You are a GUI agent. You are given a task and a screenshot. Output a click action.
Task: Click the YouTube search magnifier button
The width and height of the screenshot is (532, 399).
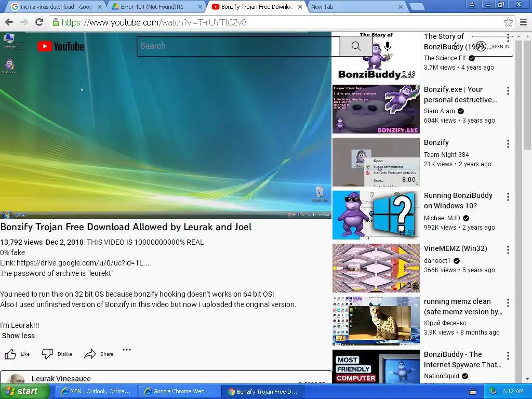(356, 46)
